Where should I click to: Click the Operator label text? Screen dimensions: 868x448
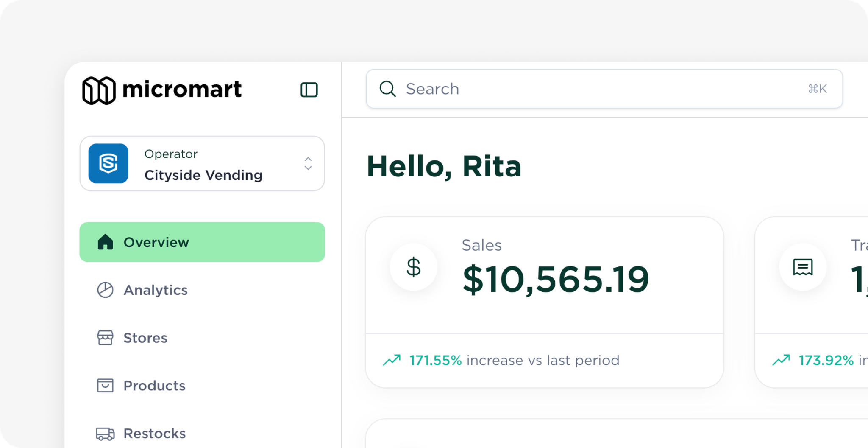pyautogui.click(x=171, y=154)
